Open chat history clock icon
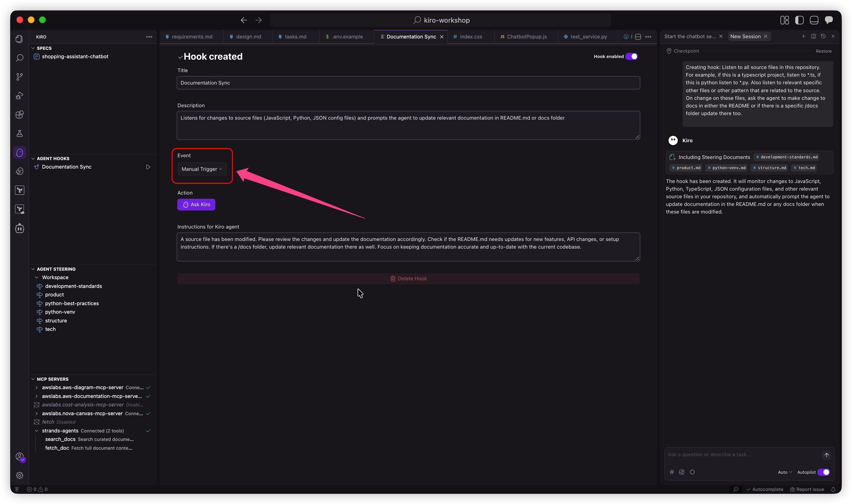Viewport: 852px width, 504px height. [823, 36]
